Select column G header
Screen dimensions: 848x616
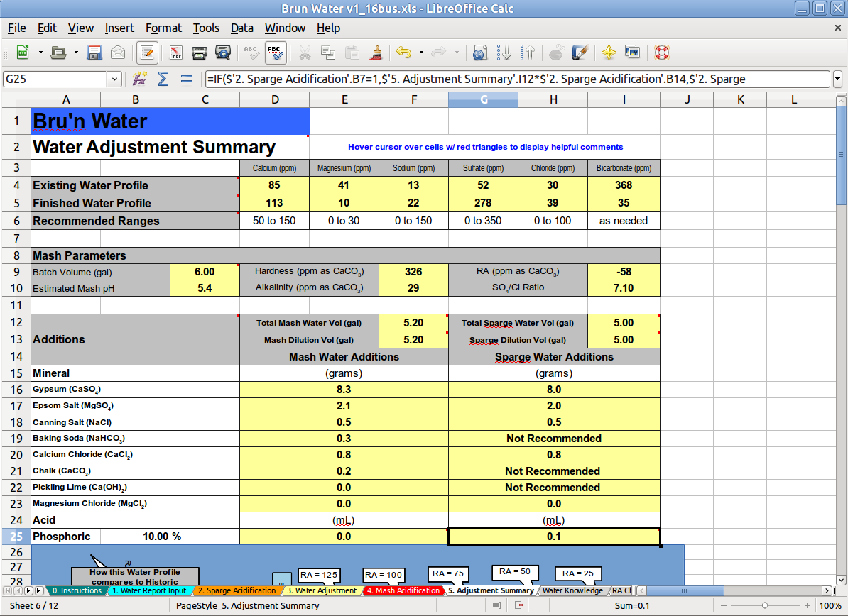click(484, 99)
